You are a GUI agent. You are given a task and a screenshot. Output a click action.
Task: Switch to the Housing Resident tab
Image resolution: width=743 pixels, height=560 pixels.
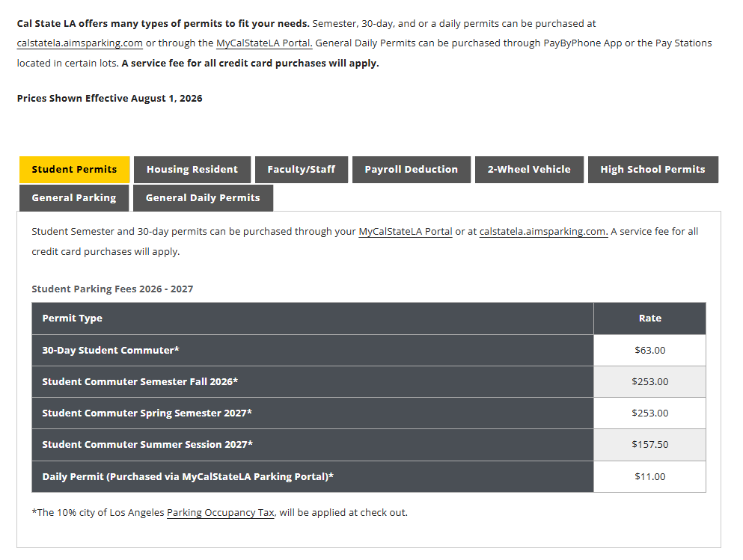pos(192,170)
